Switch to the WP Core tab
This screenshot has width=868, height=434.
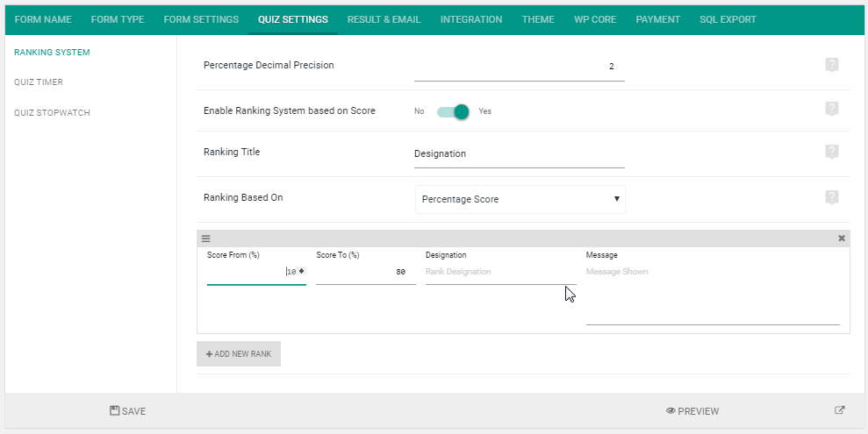(595, 19)
